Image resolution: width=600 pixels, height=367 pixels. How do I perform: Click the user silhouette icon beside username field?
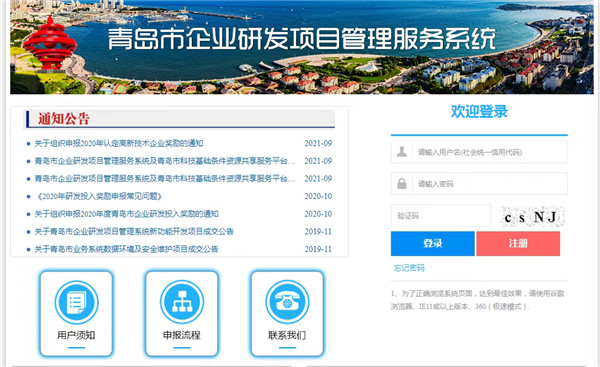coord(402,152)
